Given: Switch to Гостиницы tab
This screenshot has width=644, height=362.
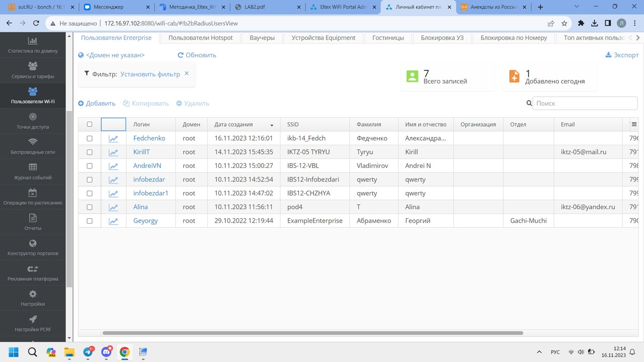Looking at the screenshot, I should click(x=388, y=38).
